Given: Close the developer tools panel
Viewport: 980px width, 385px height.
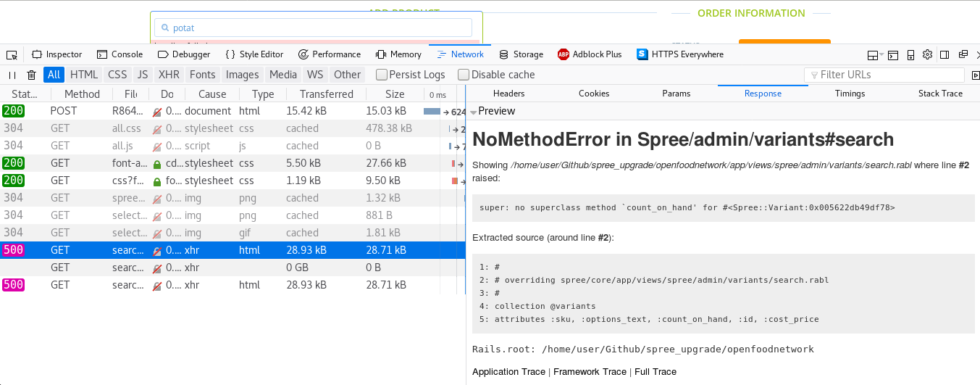Looking at the screenshot, I should point(977,54).
